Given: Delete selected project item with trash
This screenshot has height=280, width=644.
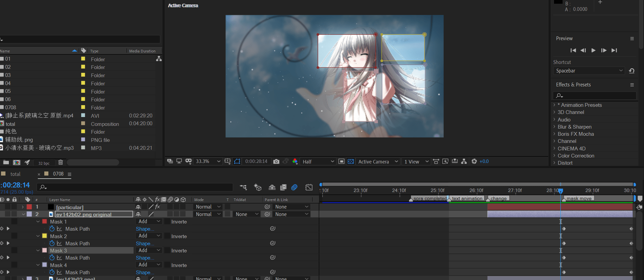Looking at the screenshot, I should (61, 163).
